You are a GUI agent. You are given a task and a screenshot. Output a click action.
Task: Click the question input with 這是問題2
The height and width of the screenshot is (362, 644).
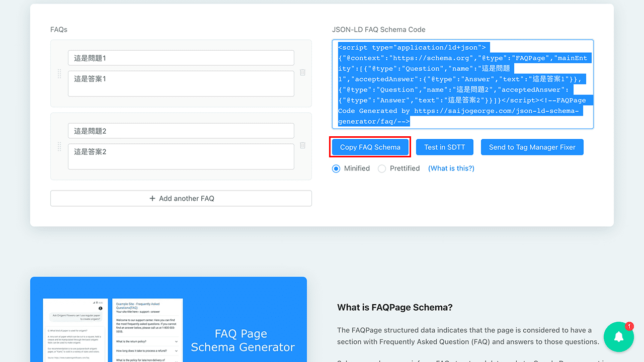(181, 130)
